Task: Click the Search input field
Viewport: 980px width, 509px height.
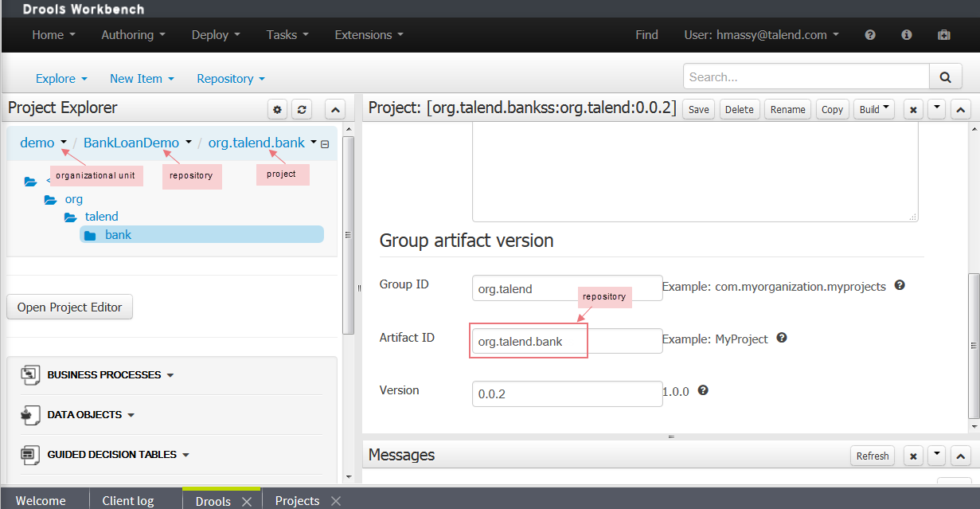Action: point(806,77)
